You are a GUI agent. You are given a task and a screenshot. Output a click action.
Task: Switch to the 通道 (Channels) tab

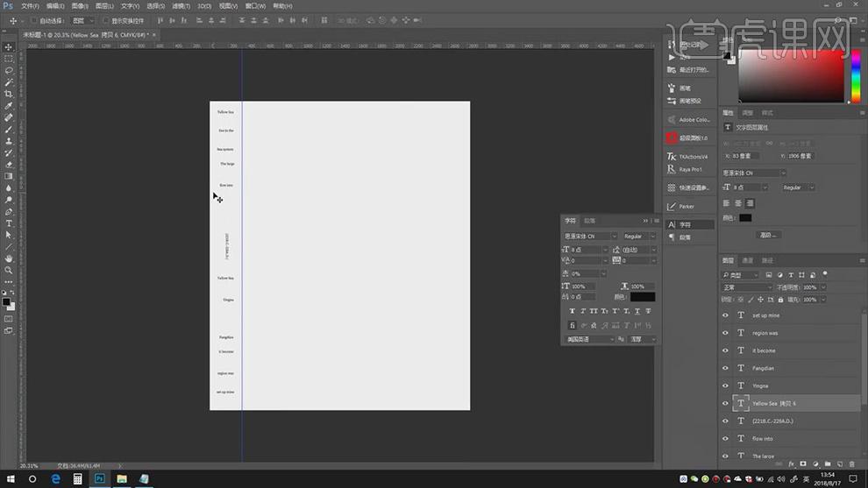pos(747,260)
